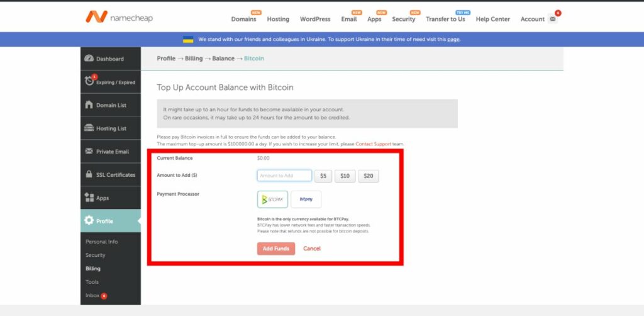Click the Dashboard gauge icon

coord(89,59)
